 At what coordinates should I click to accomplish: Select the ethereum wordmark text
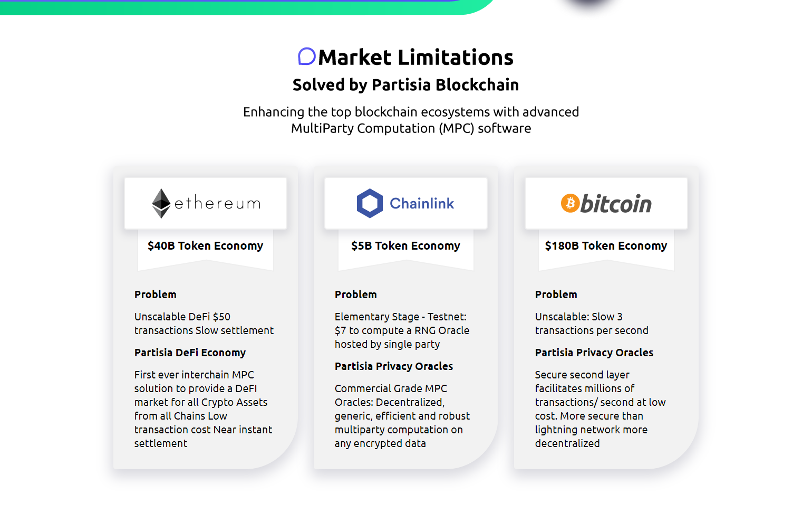click(x=217, y=203)
